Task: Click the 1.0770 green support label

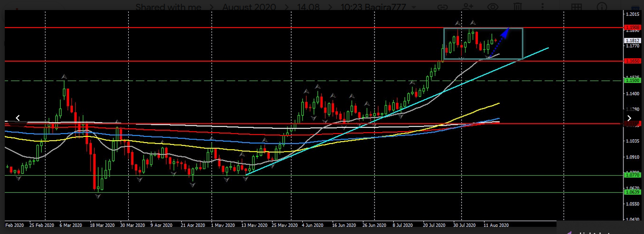Action: click(x=633, y=175)
